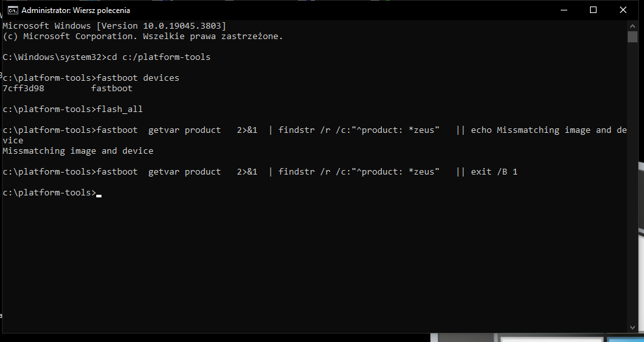
Task: Click the 'Missmatching image and device' output line
Action: tap(78, 151)
